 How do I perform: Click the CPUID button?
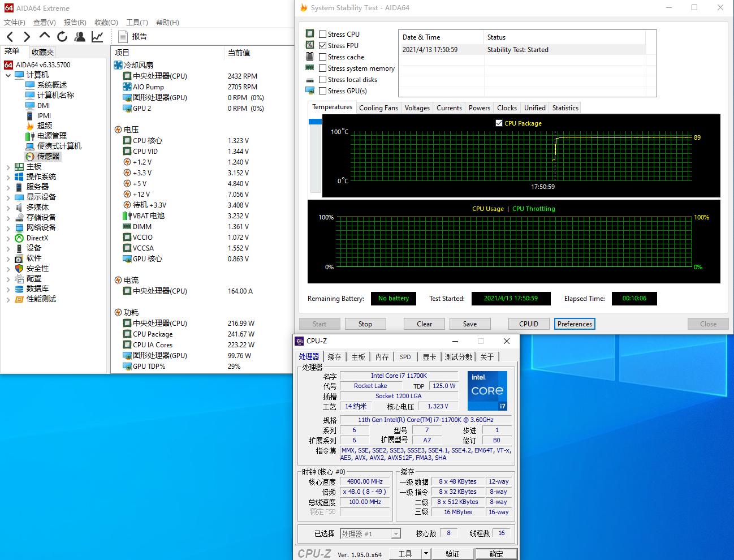coord(529,324)
